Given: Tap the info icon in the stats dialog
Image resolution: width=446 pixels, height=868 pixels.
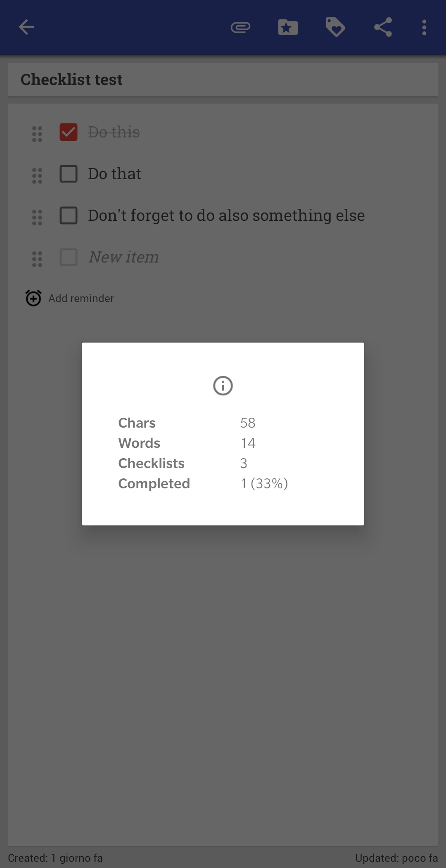Looking at the screenshot, I should (x=223, y=386).
